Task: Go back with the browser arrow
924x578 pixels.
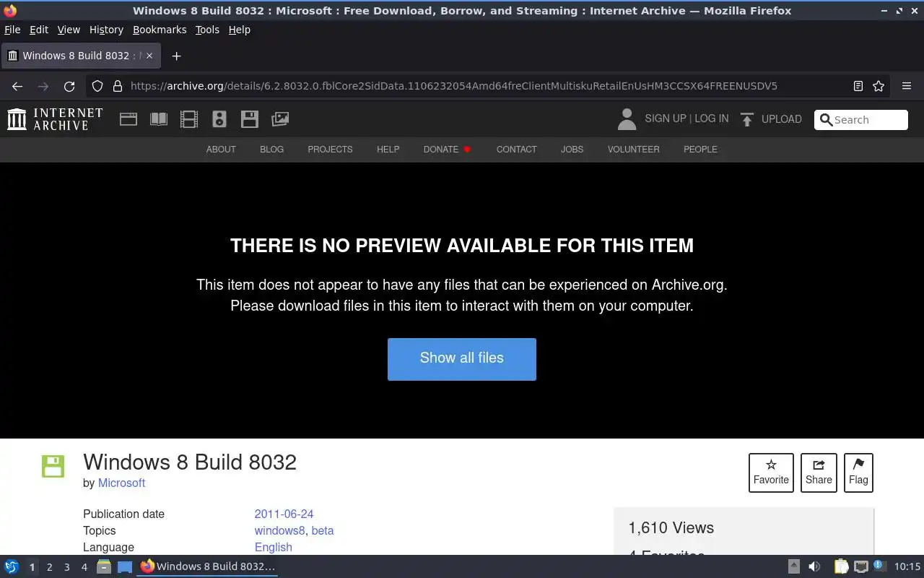Action: pos(17,86)
